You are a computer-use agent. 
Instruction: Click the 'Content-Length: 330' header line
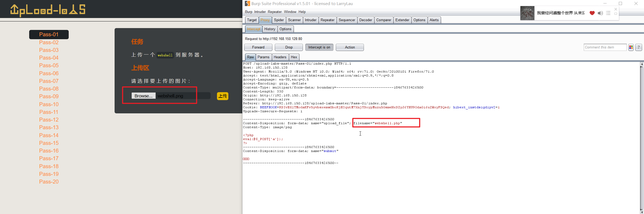pos(263,91)
